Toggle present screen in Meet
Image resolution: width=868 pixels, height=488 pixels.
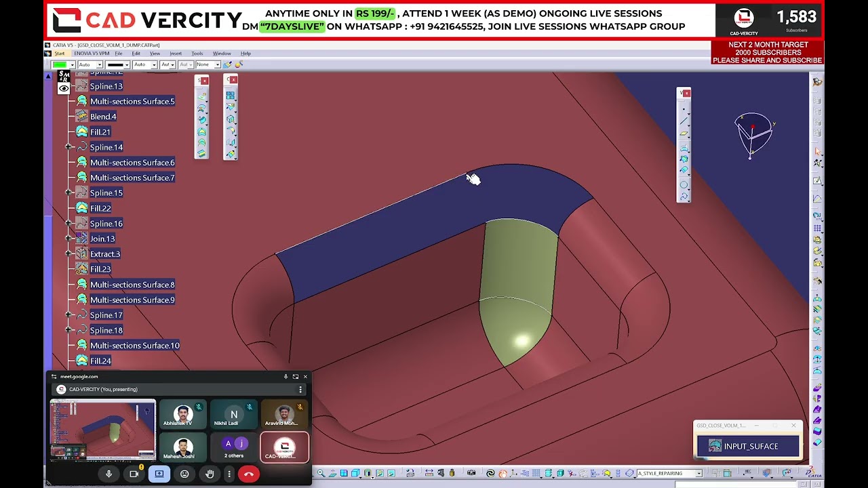159,474
